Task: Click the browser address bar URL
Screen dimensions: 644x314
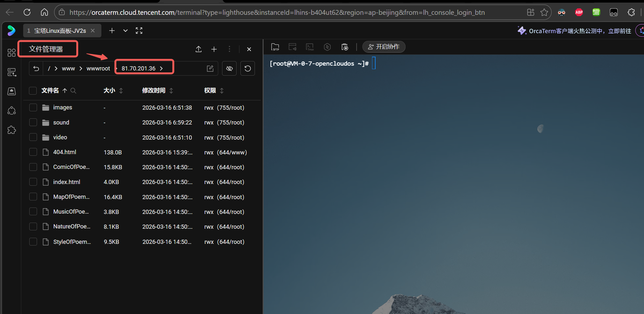Action: [277, 12]
